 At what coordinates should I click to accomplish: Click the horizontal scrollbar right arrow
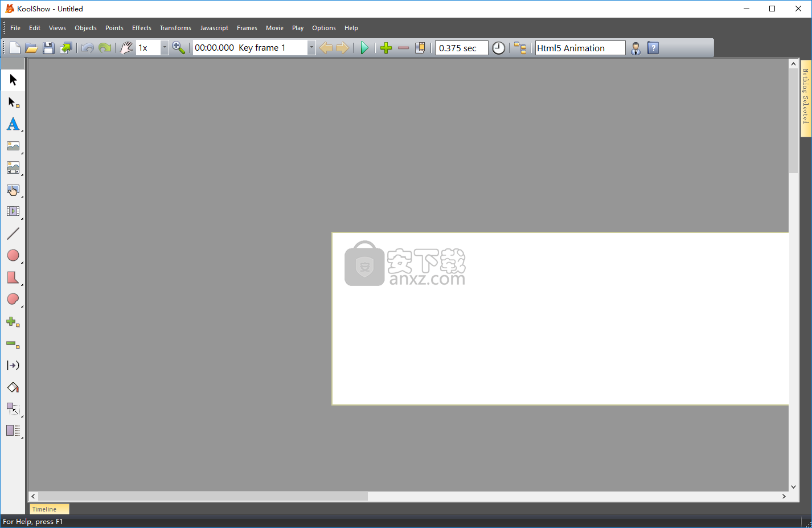(x=784, y=497)
